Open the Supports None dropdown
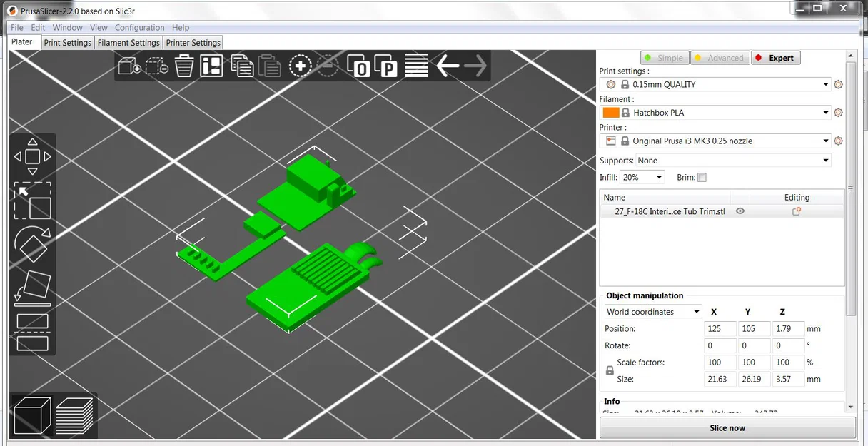This screenshot has height=446, width=868. point(734,161)
